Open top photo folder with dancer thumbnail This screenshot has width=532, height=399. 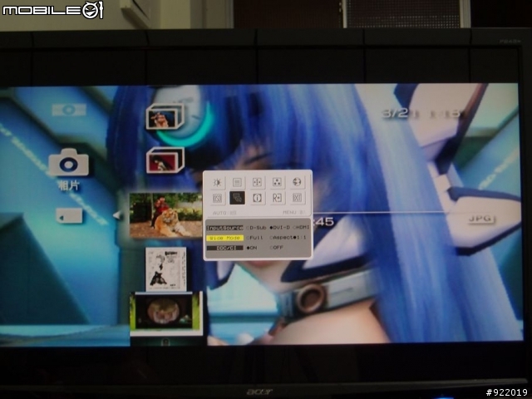[x=165, y=116]
